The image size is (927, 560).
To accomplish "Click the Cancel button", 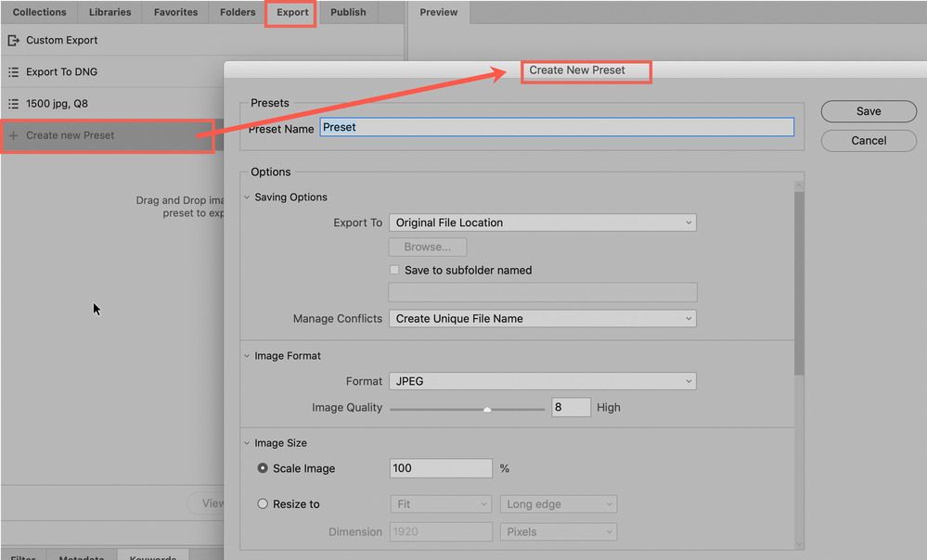I will point(869,141).
